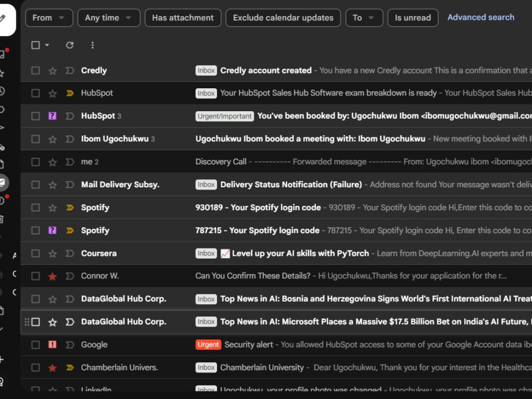
Task: Check the HubSpot booked-by email checkbox
Action: tap(36, 116)
